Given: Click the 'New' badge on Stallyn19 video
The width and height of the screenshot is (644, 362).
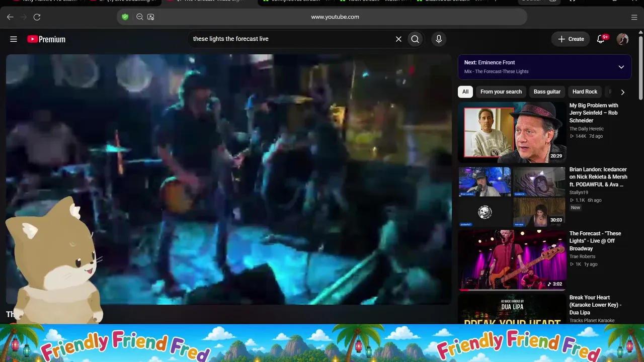Looking at the screenshot, I should (576, 208).
